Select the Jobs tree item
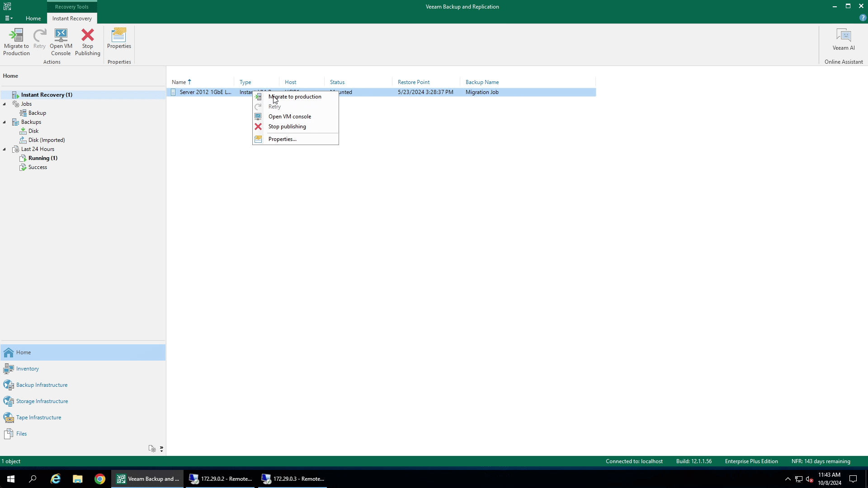 (x=26, y=104)
